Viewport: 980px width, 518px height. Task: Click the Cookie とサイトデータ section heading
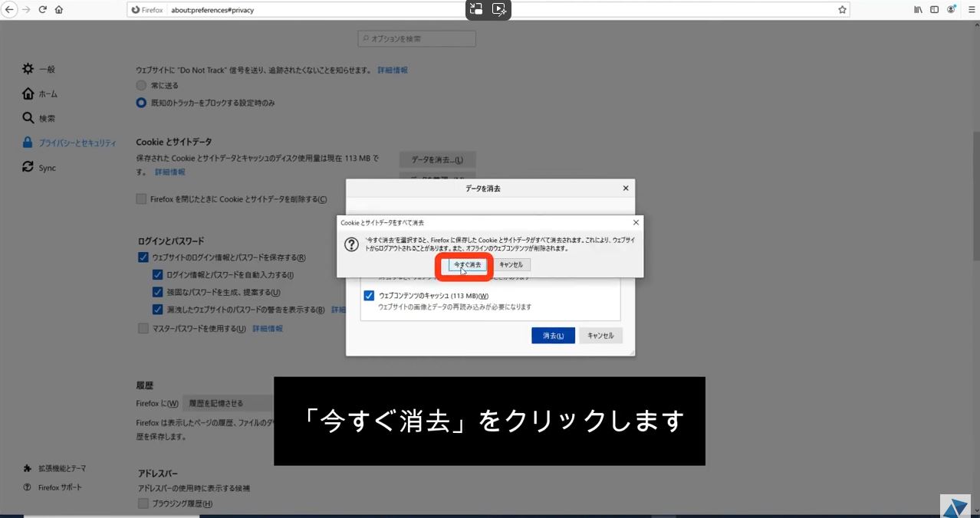coord(174,142)
